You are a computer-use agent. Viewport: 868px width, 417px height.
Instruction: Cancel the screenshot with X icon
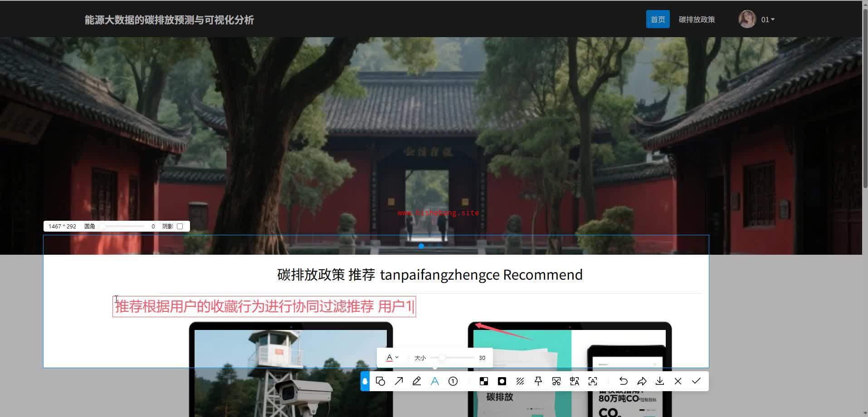(x=678, y=381)
